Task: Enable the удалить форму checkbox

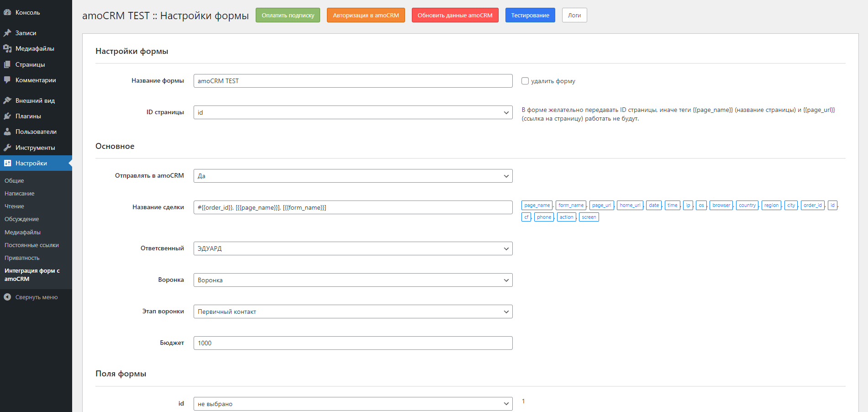Action: [525, 80]
